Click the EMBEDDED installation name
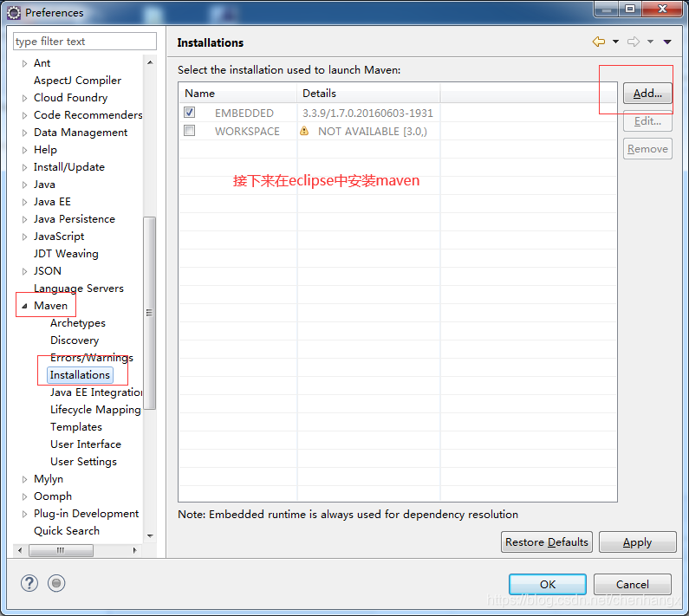This screenshot has height=616, width=689. click(x=244, y=113)
